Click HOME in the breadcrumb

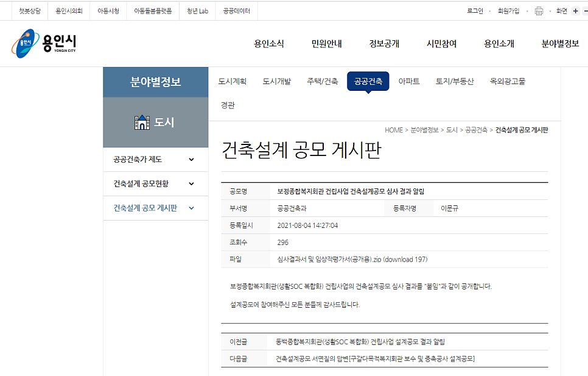[x=394, y=130]
